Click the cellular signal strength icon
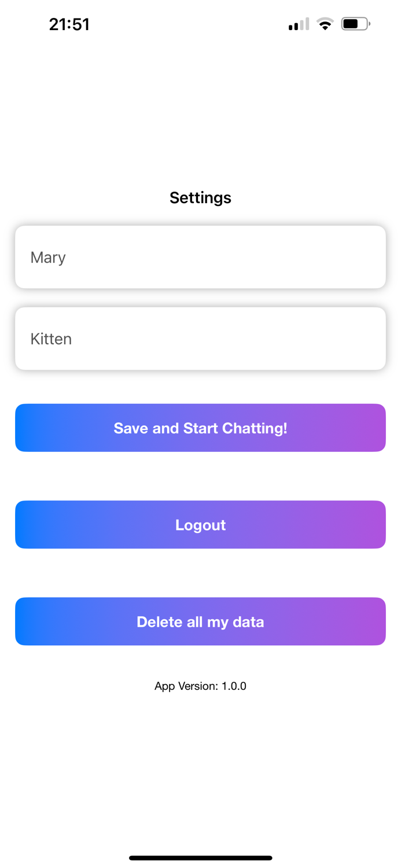 (x=297, y=24)
